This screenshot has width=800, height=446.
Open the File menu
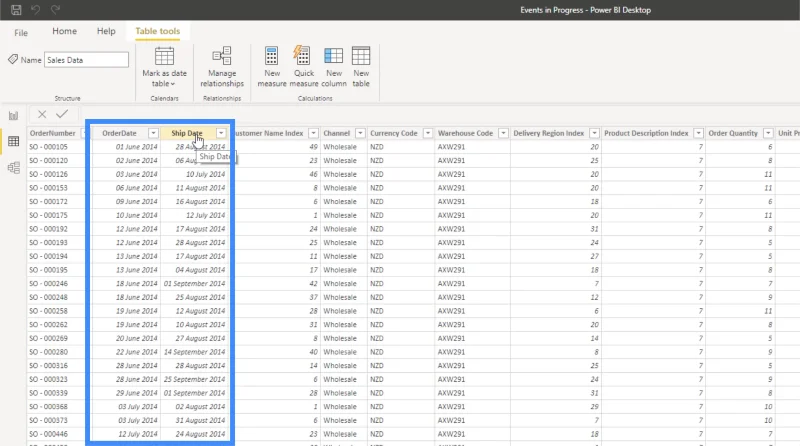(21, 33)
